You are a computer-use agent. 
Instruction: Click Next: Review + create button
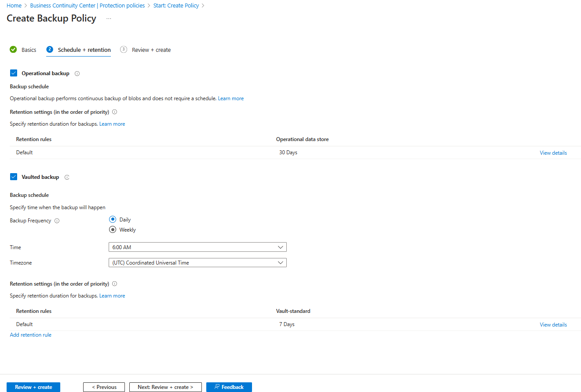(x=165, y=387)
